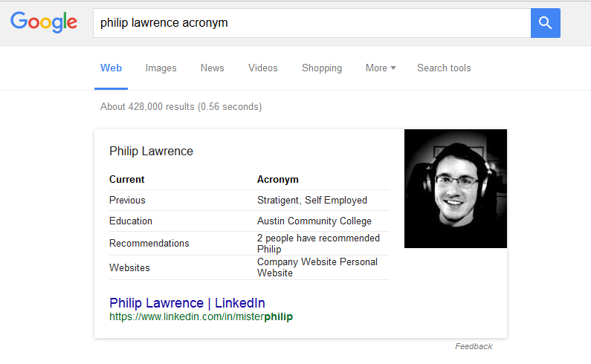Viewport: 591px width, 364px height.
Task: Click the 'Philip Lawrence' card heading
Action: point(151,152)
